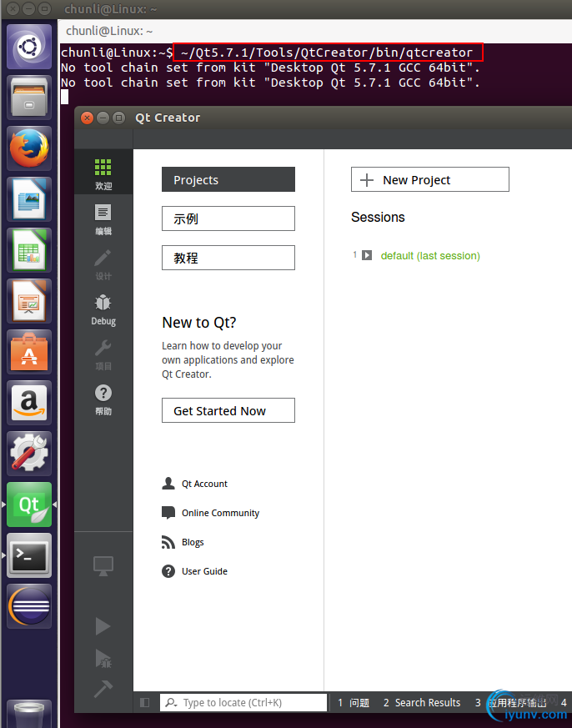
Task: Open the Online Community link
Action: (220, 513)
